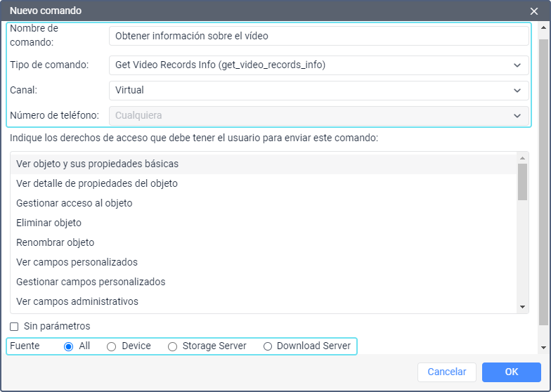Image resolution: width=551 pixels, height=392 pixels.
Task: Choose 'Gestionar acceso al objeto' right
Action: (x=74, y=203)
